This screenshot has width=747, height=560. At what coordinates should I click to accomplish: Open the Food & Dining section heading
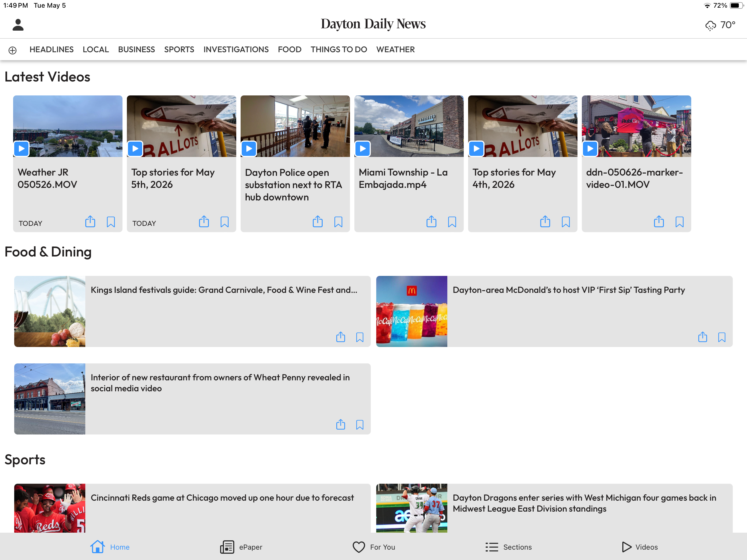coord(48,252)
